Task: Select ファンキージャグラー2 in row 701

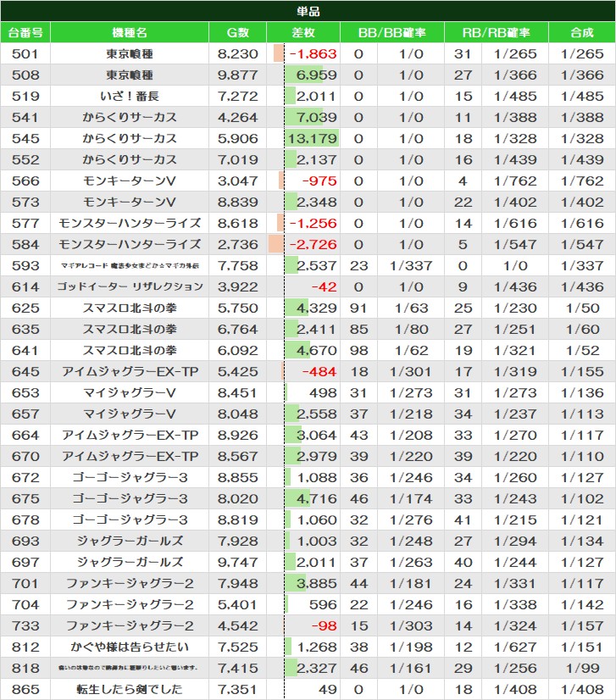Action: [x=130, y=584]
